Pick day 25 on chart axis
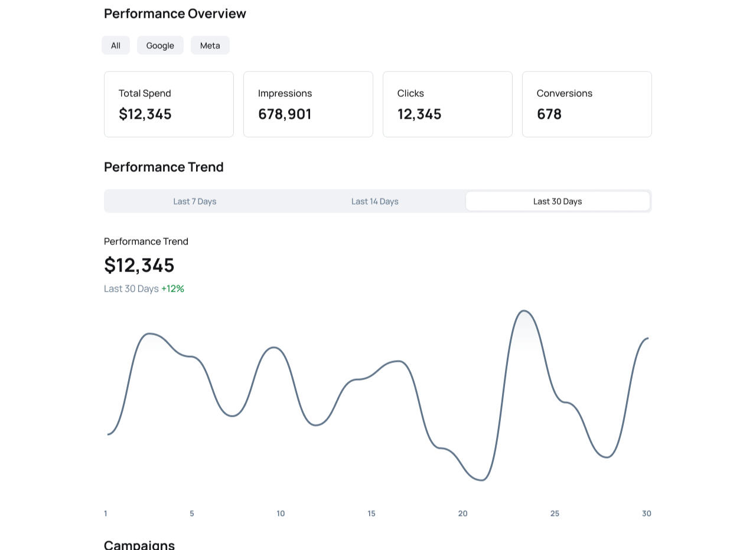Viewport: 756px width, 550px height. [x=555, y=513]
